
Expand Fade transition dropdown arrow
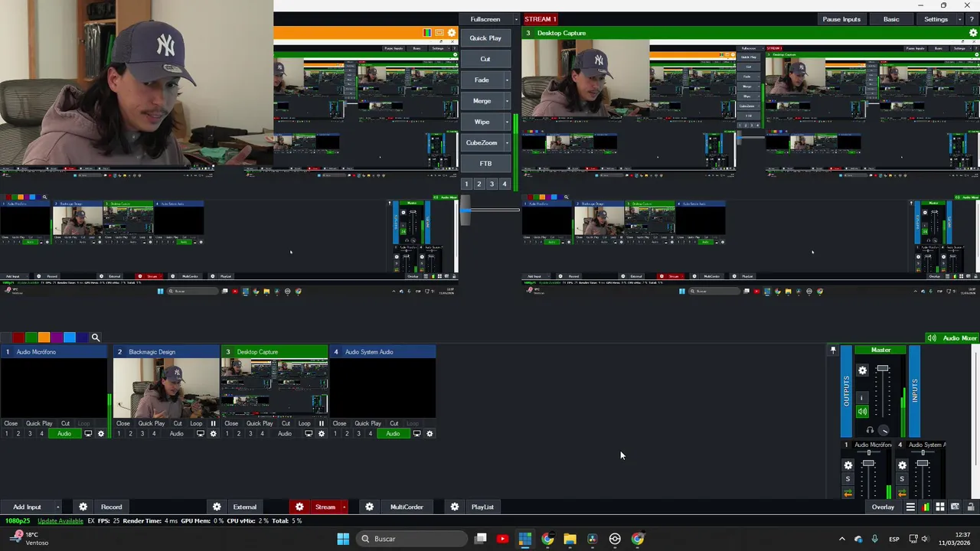click(x=507, y=80)
